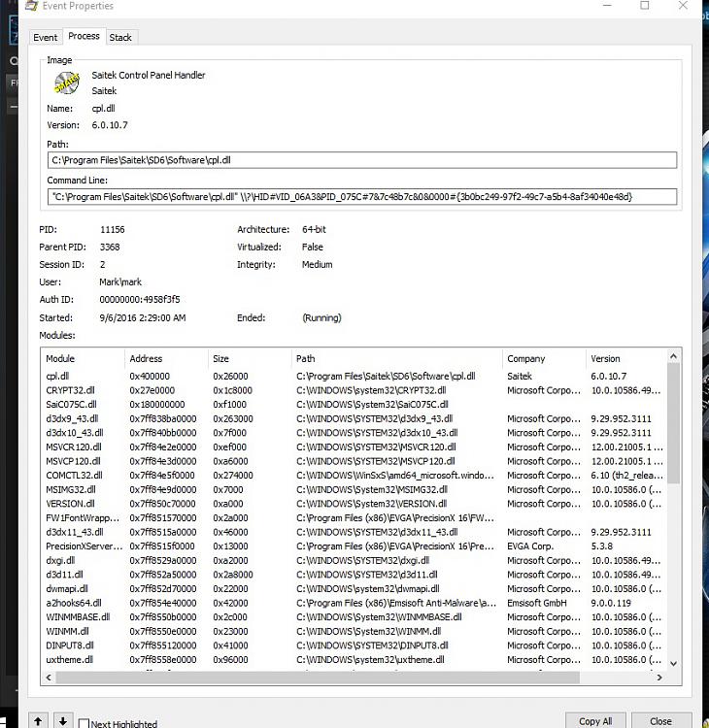
Task: Select the d3d11.dll module row
Action: pos(354,575)
